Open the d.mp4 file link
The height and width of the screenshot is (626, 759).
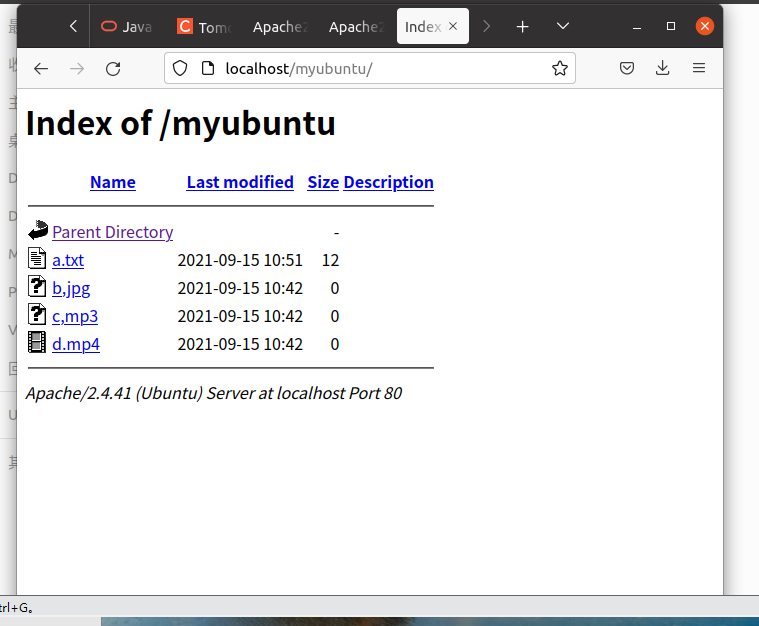tap(76, 345)
